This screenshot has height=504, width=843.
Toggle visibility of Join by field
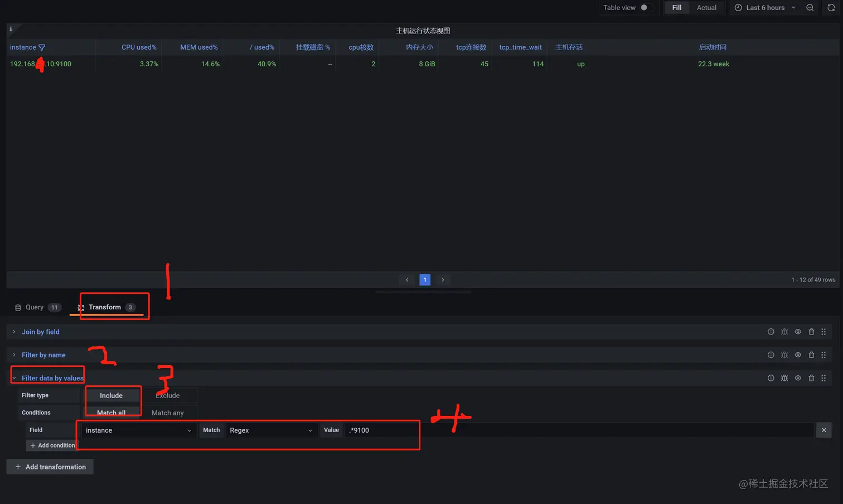click(x=798, y=332)
